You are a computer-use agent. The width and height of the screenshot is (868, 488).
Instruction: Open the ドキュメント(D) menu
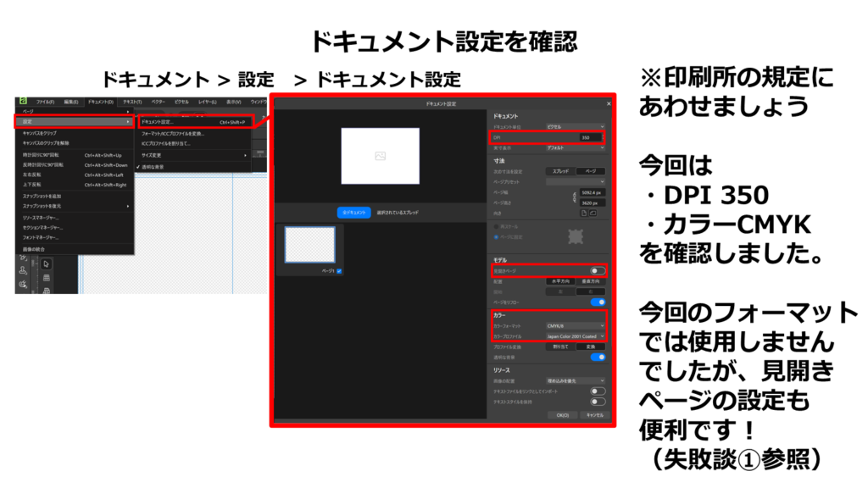click(x=100, y=102)
